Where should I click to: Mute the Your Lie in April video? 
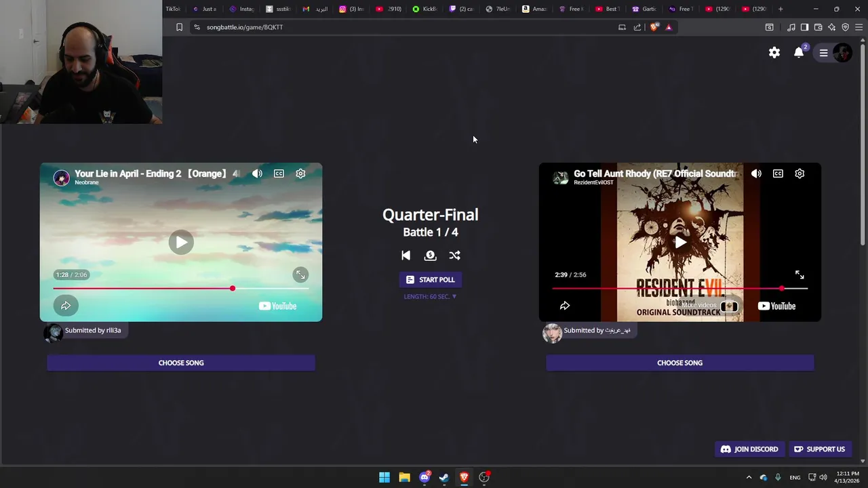[257, 174]
